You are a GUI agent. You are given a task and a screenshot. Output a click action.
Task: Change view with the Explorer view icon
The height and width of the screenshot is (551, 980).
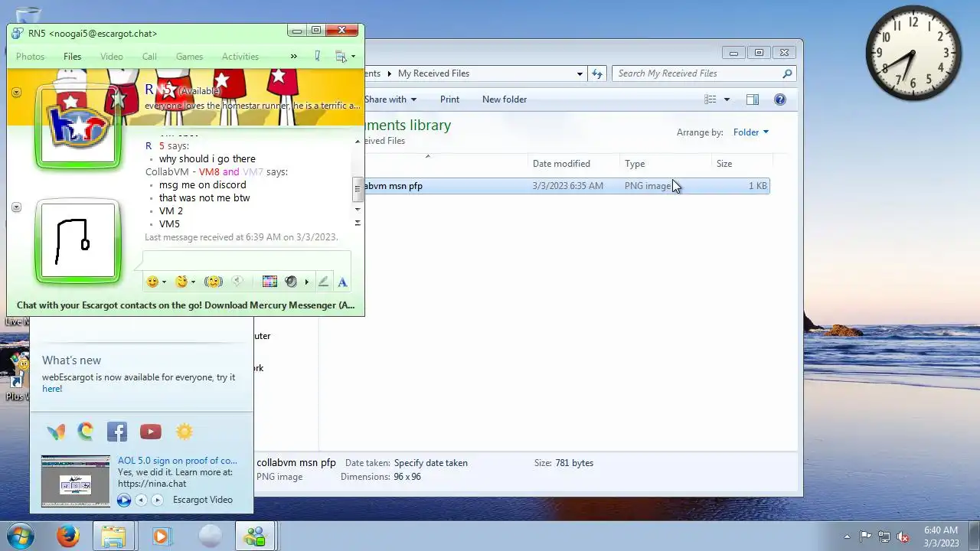[710, 99]
